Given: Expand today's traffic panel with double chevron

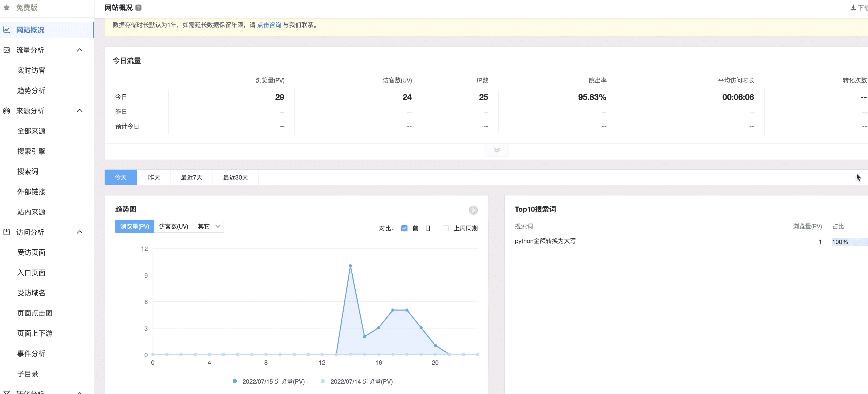Looking at the screenshot, I should tap(496, 150).
